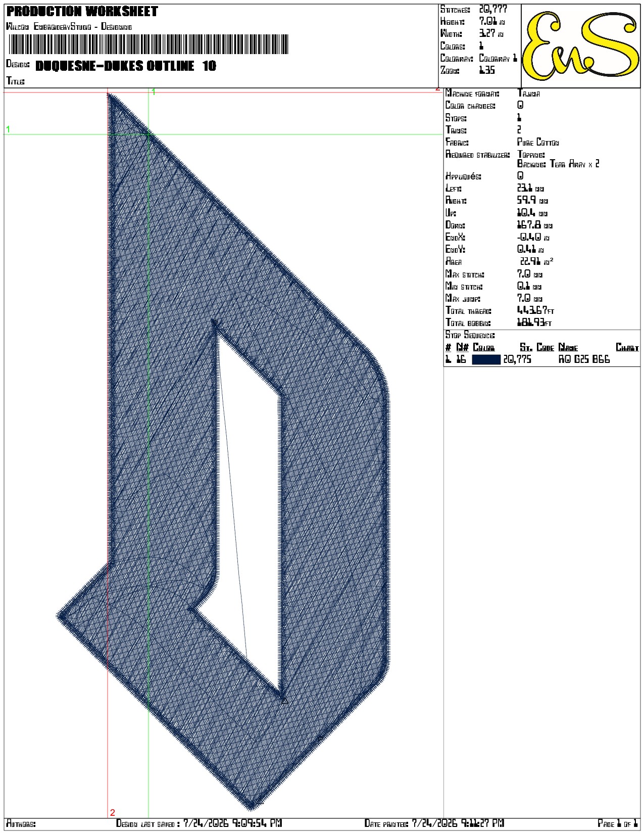Click the Min stitch value '0.1 mm'
Screen dimensions: 644x834
tap(529, 286)
